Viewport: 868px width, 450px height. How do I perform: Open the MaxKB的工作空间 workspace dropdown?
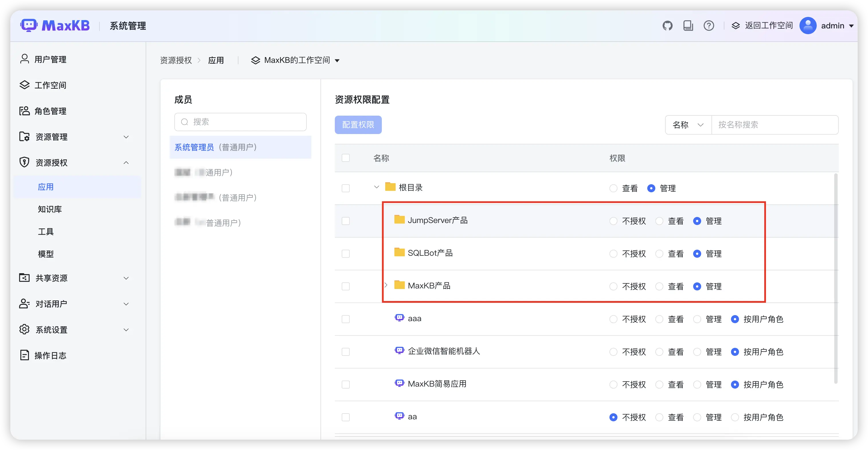(295, 60)
